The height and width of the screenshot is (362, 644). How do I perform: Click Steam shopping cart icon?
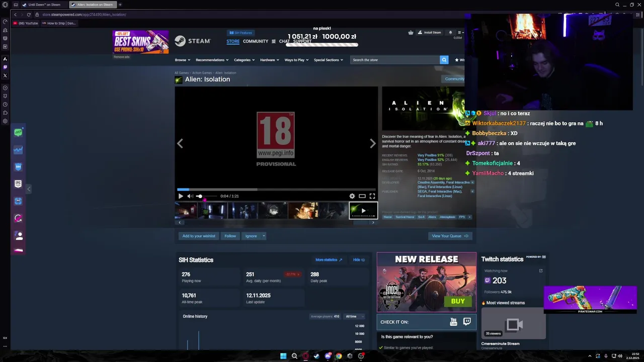pos(411,32)
